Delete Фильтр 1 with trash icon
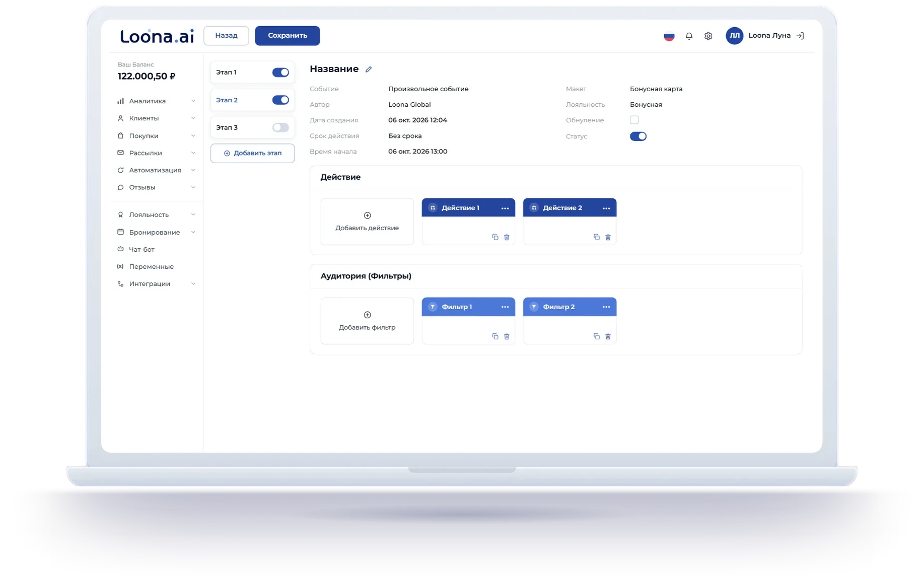The width and height of the screenshot is (924, 580). click(x=507, y=336)
